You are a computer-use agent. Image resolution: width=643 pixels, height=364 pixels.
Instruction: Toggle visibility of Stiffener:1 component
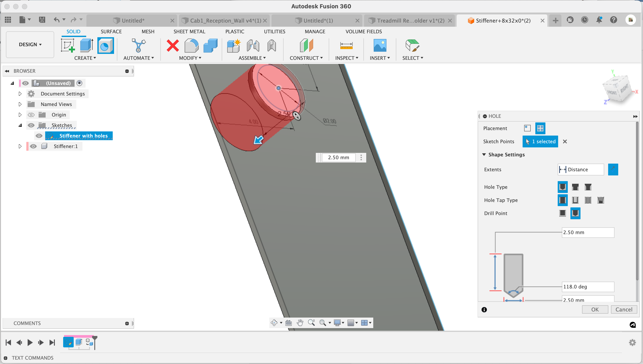[33, 146]
